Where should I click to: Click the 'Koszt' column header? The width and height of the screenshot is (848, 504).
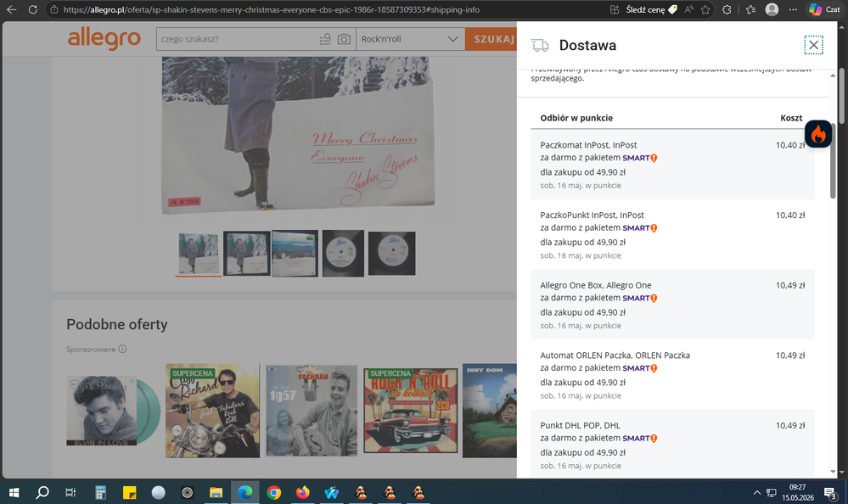coord(791,118)
